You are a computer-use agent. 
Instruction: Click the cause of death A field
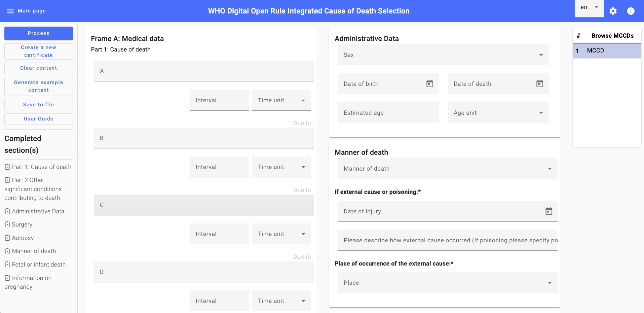(x=203, y=71)
